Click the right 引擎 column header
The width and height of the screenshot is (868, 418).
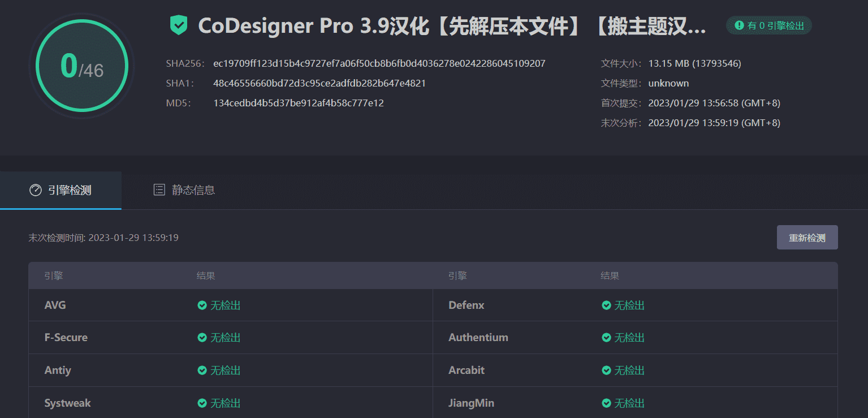[x=457, y=276]
